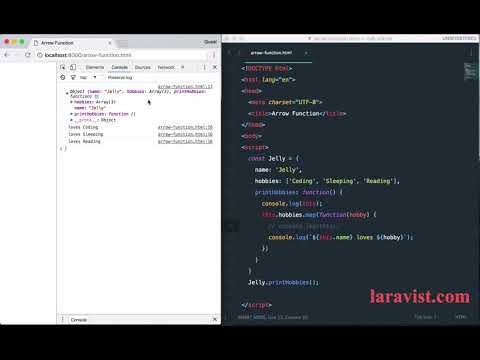Viewport: 480px width, 360px height.
Task: Open source link beside loves Reading
Action: tap(185, 141)
